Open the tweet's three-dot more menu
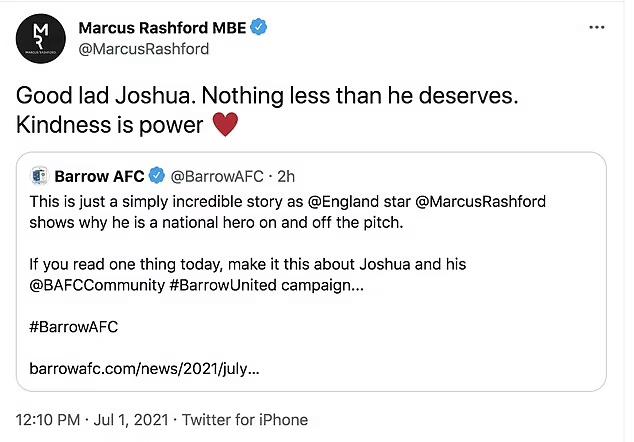The height and width of the screenshot is (442, 634). (597, 27)
